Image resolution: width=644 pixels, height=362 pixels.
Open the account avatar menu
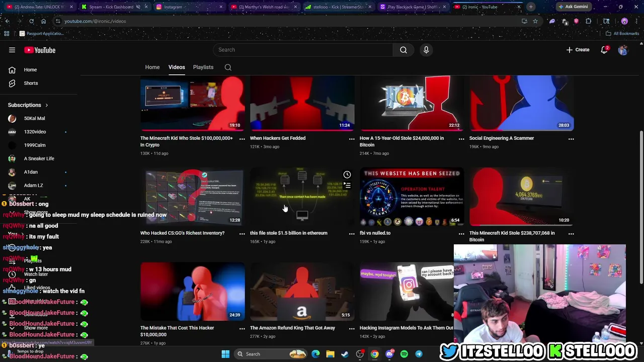pyautogui.click(x=623, y=50)
